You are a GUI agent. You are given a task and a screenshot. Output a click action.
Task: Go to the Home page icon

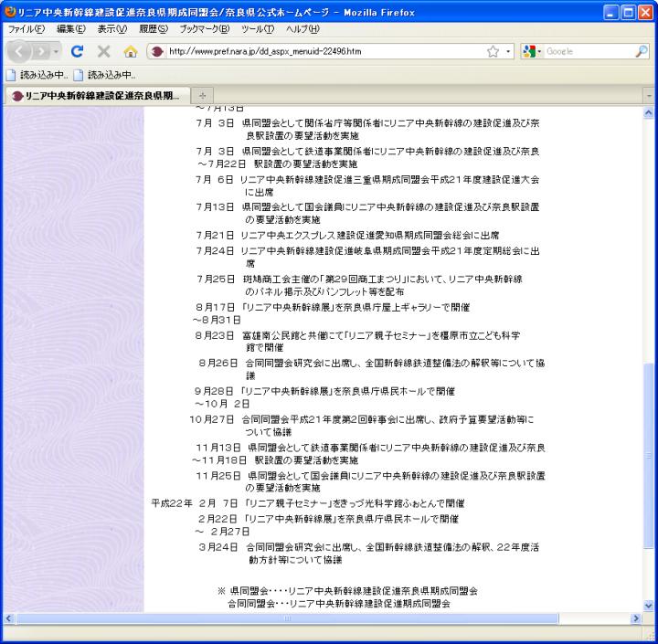(x=130, y=51)
